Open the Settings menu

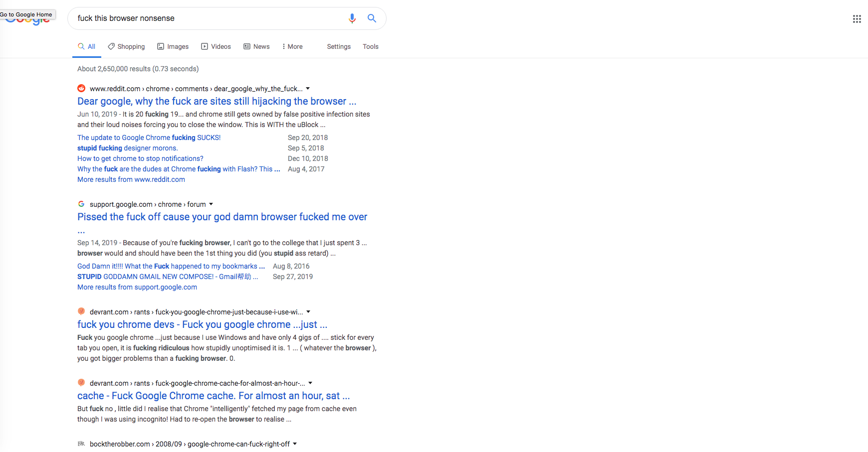click(x=339, y=46)
